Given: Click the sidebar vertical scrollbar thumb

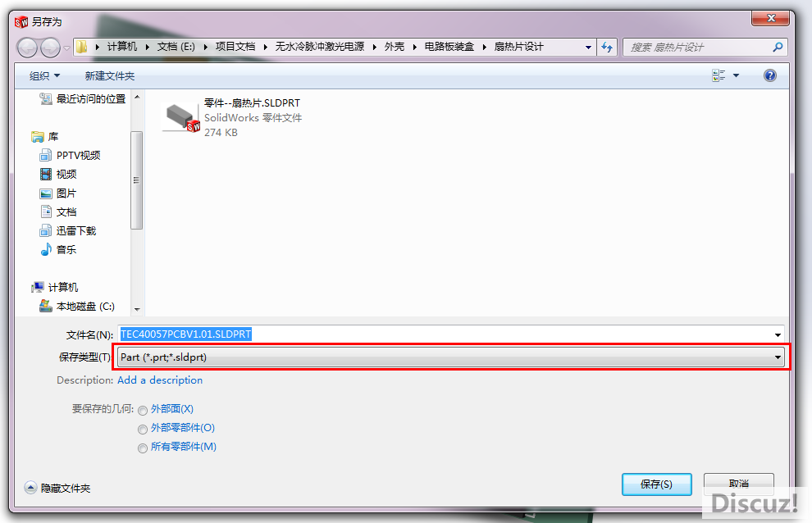Looking at the screenshot, I should (137, 180).
